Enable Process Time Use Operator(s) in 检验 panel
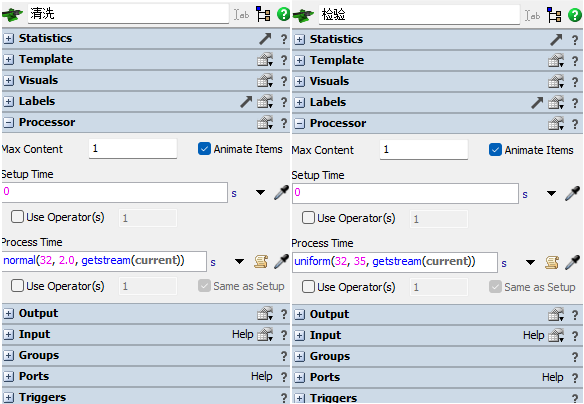Viewport: 584px width, 404px height. (x=308, y=287)
